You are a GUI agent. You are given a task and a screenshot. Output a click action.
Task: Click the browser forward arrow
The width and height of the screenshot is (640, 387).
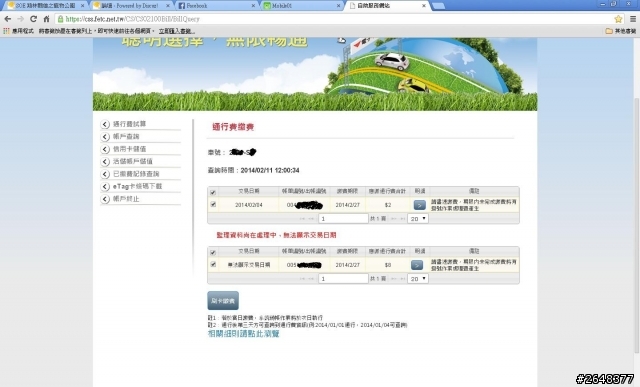pos(20,19)
